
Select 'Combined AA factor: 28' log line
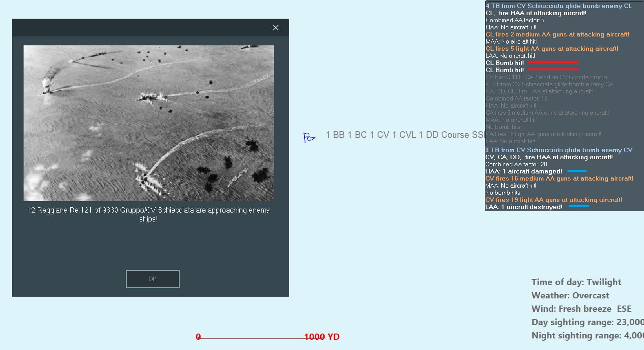[516, 164]
